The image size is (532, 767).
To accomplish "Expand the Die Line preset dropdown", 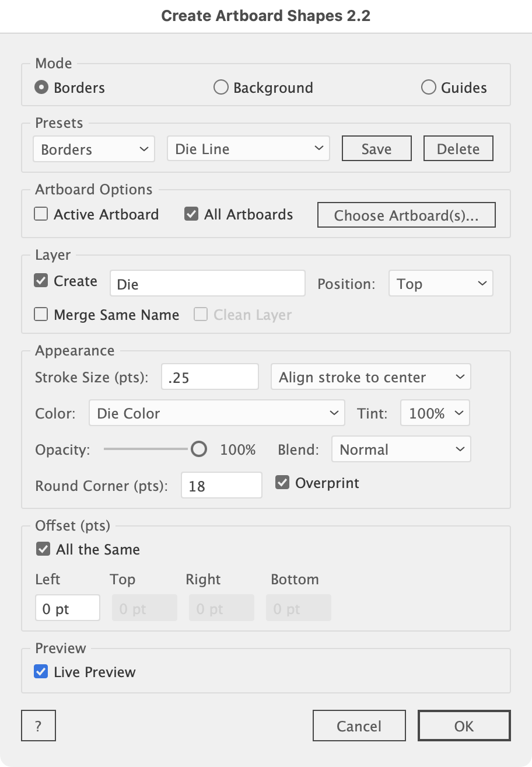I will coord(248,149).
